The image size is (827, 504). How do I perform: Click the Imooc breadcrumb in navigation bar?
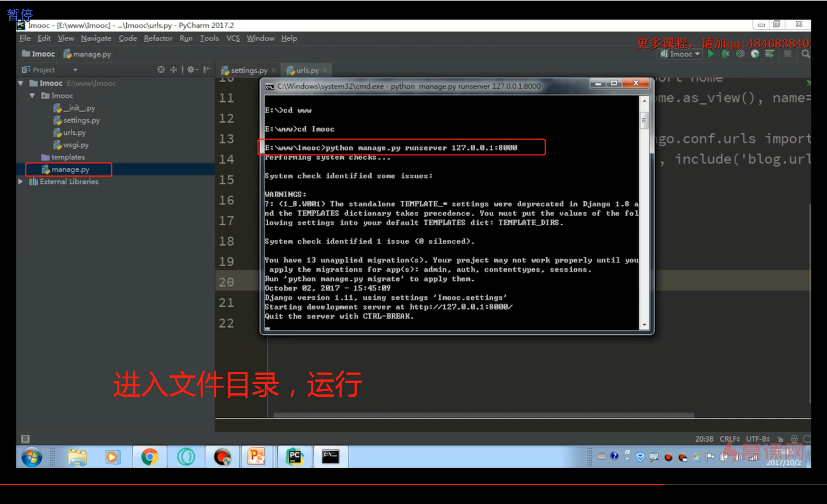[x=39, y=54]
